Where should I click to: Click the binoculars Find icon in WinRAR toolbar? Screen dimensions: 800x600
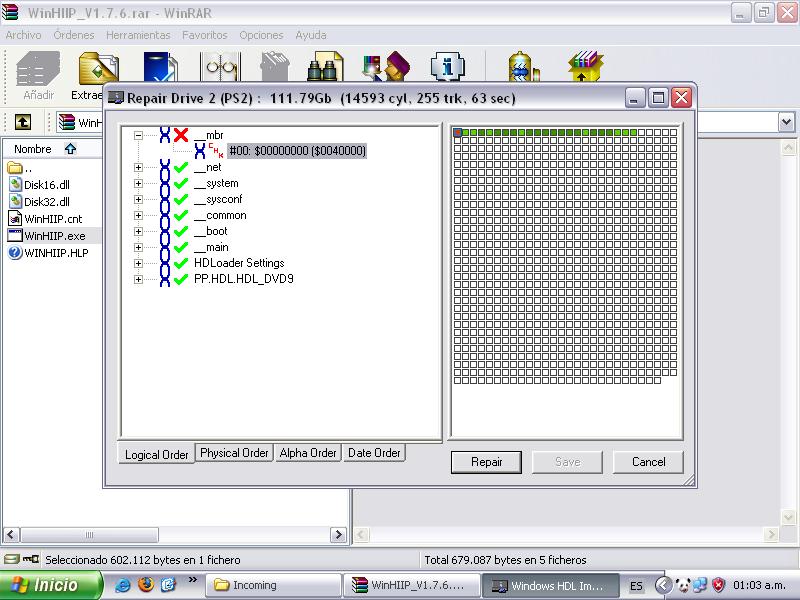pyautogui.click(x=325, y=66)
